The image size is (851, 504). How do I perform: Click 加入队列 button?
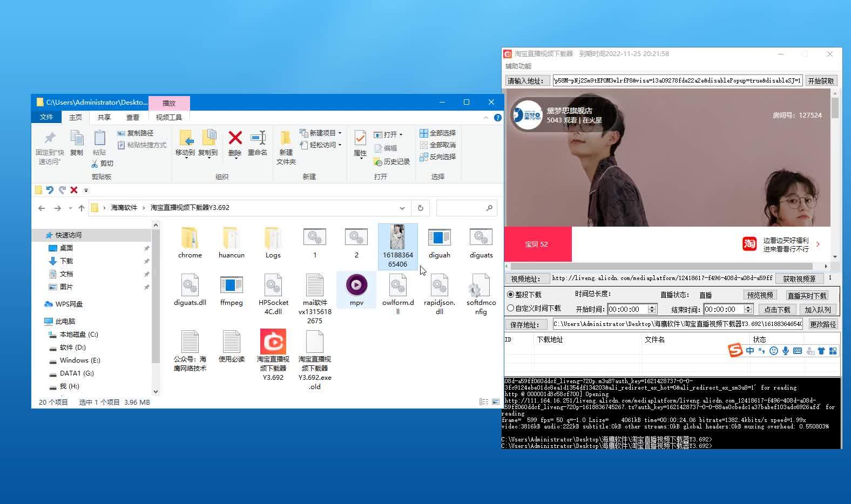coord(818,309)
